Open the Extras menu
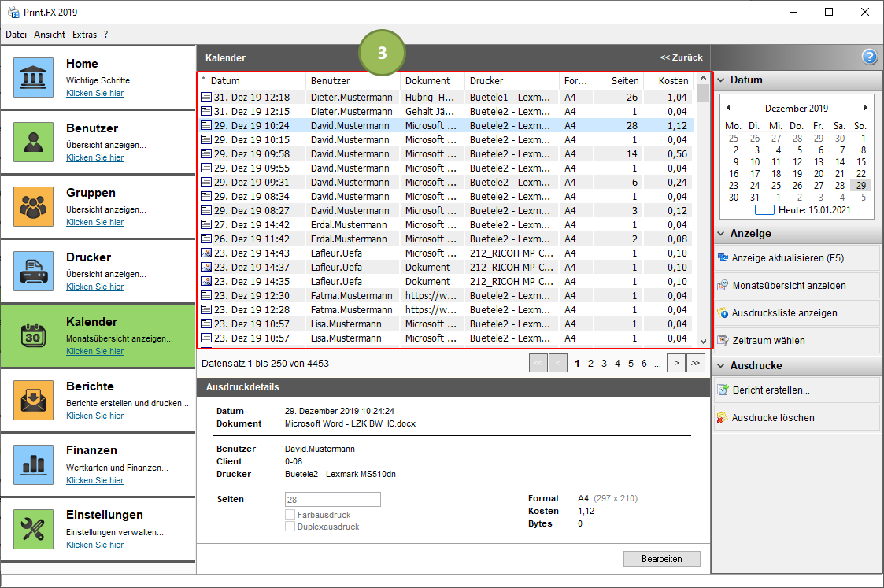 pos(84,35)
